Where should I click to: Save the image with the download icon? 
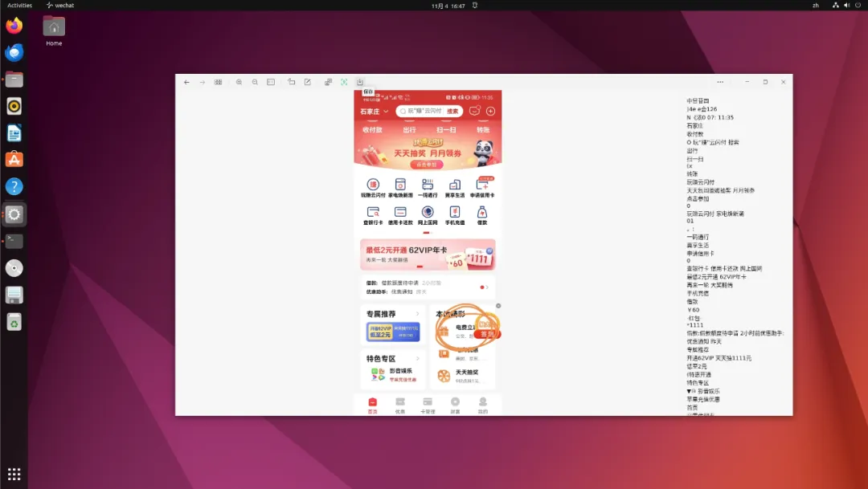360,82
